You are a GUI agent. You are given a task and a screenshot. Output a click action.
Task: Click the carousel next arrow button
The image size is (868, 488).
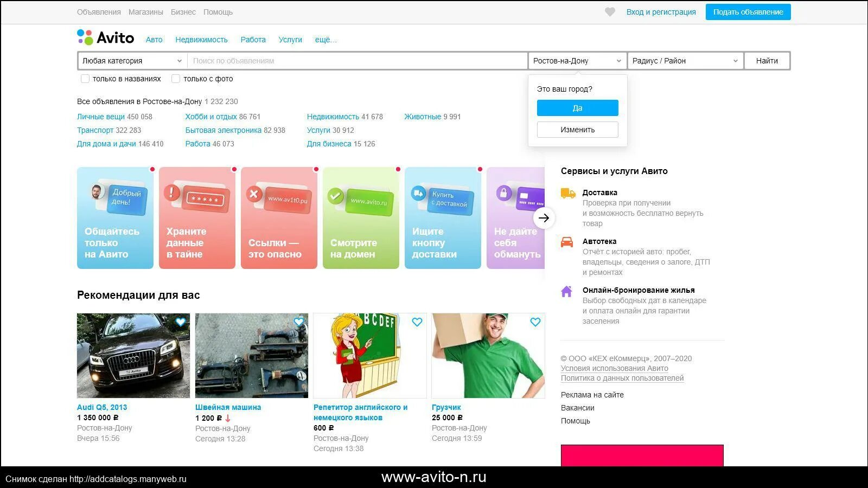click(x=544, y=218)
